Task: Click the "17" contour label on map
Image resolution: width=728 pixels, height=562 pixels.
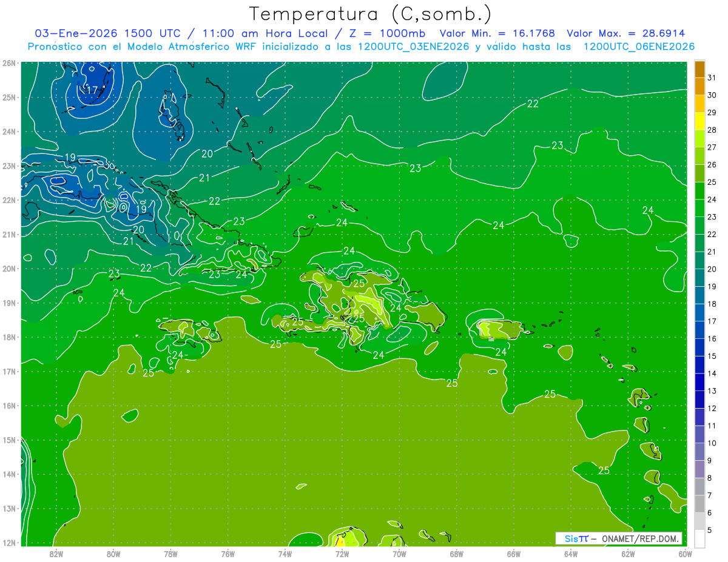Action: (x=92, y=91)
